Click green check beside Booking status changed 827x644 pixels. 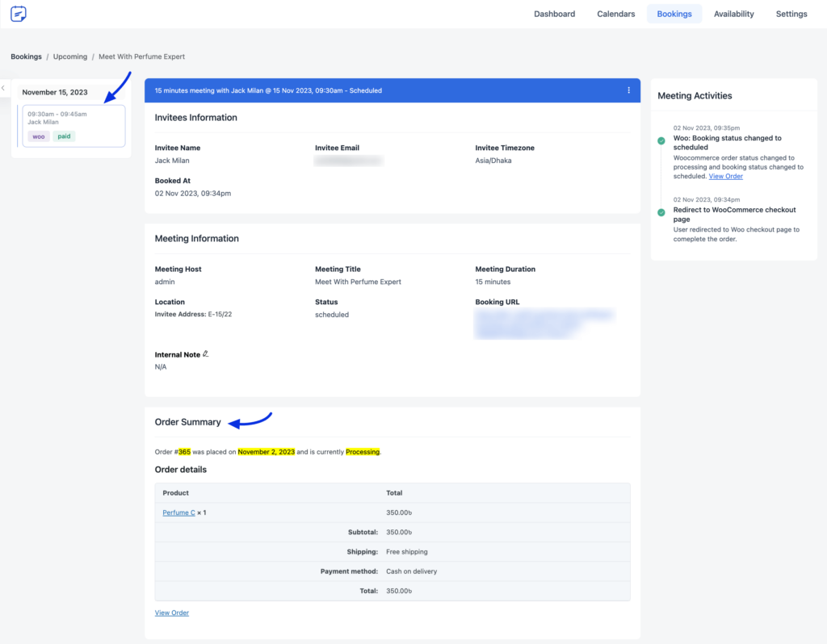(661, 140)
